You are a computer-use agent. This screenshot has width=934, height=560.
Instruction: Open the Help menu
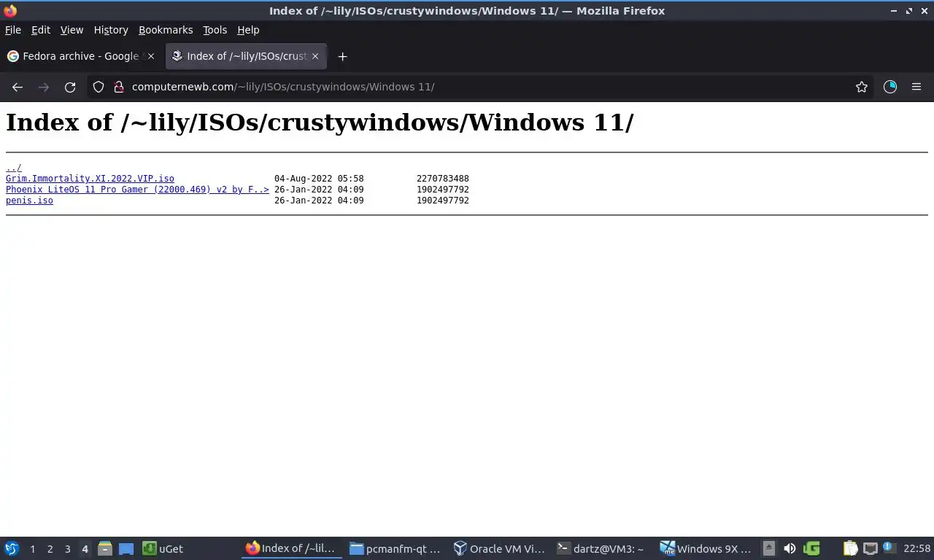coord(248,30)
